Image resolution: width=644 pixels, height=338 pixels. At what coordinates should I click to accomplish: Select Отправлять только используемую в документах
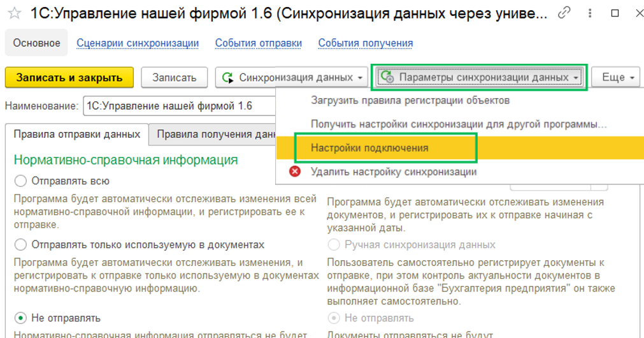(x=20, y=245)
